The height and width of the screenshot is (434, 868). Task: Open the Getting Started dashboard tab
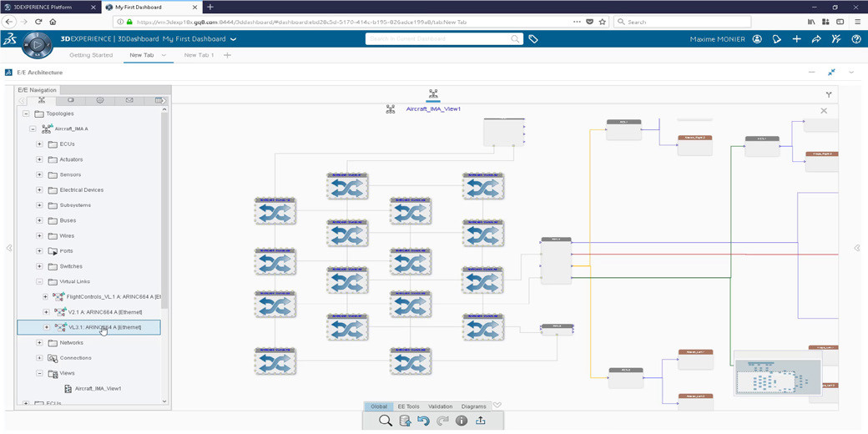[91, 55]
